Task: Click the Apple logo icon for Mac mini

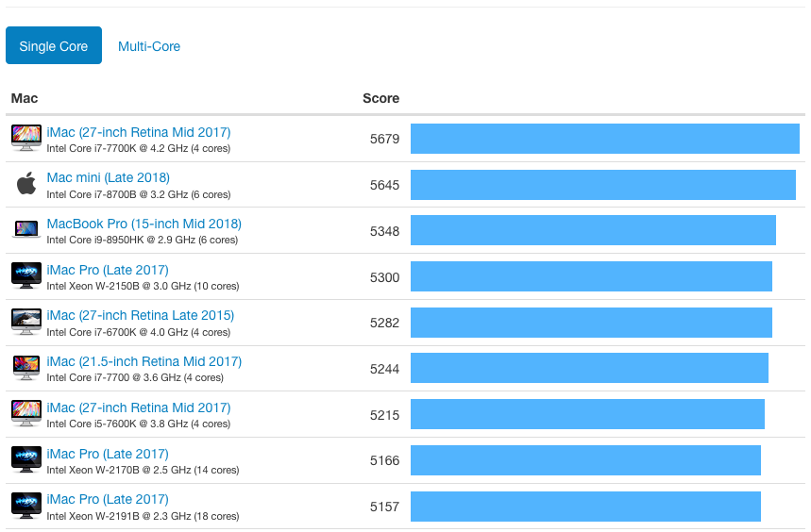Action: coord(26,183)
